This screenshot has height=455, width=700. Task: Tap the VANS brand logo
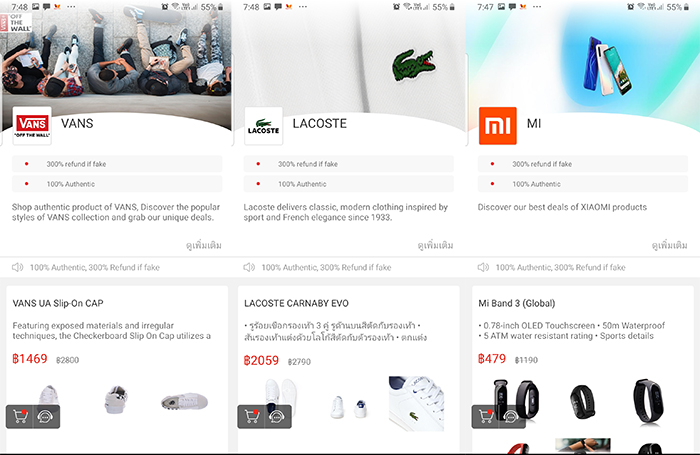(x=32, y=126)
